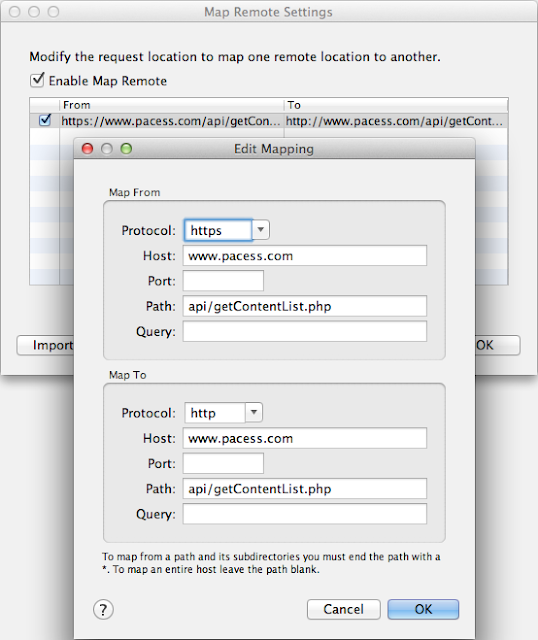Select the http://www.pacess.com/api/getCont... To cell
The width and height of the screenshot is (538, 640).
coord(396,121)
